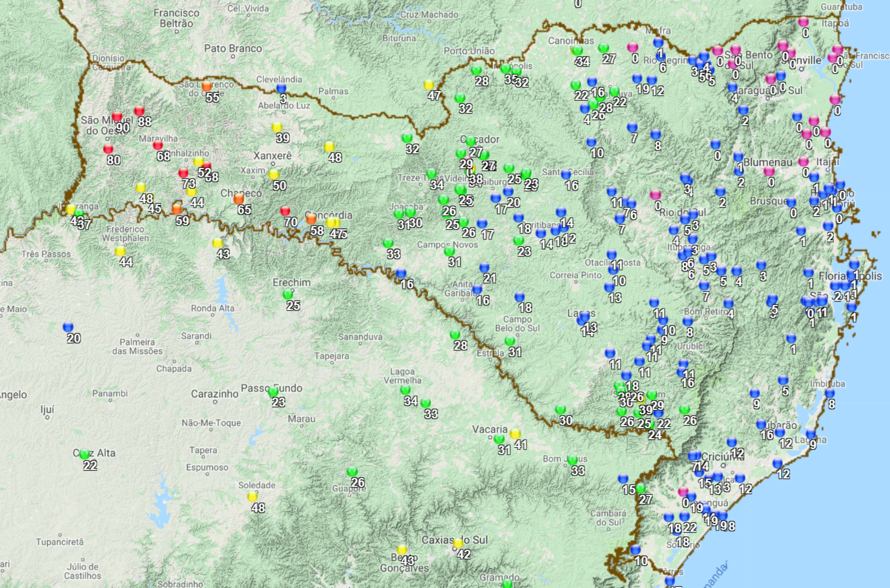Open the green 25 marker at Erechim
Image resolution: width=890 pixels, height=588 pixels.
tap(288, 295)
